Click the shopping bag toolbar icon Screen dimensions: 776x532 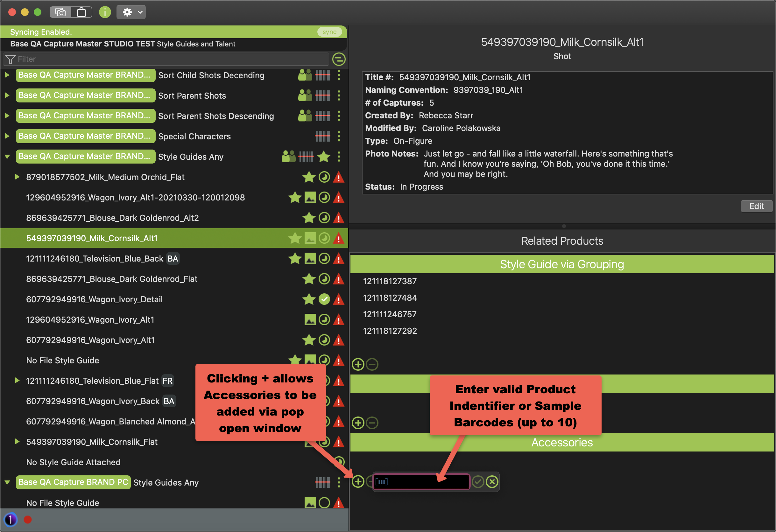[x=81, y=12]
